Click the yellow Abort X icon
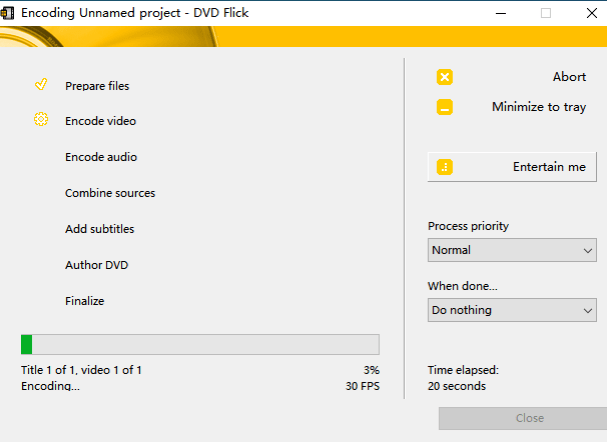 (x=445, y=77)
